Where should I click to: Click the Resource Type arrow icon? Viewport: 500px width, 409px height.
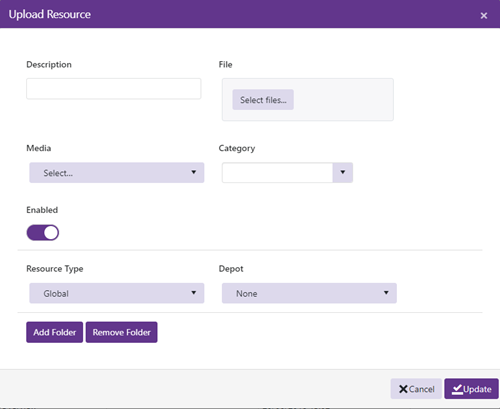[193, 293]
